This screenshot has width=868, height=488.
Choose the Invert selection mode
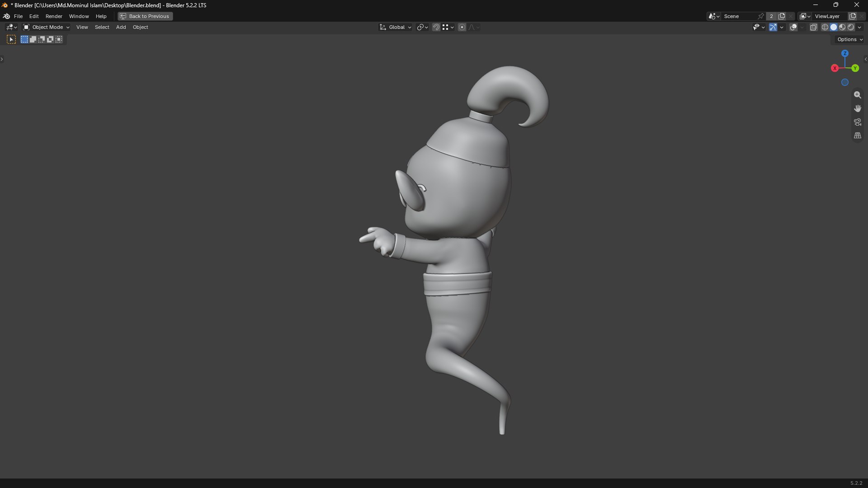(50, 40)
